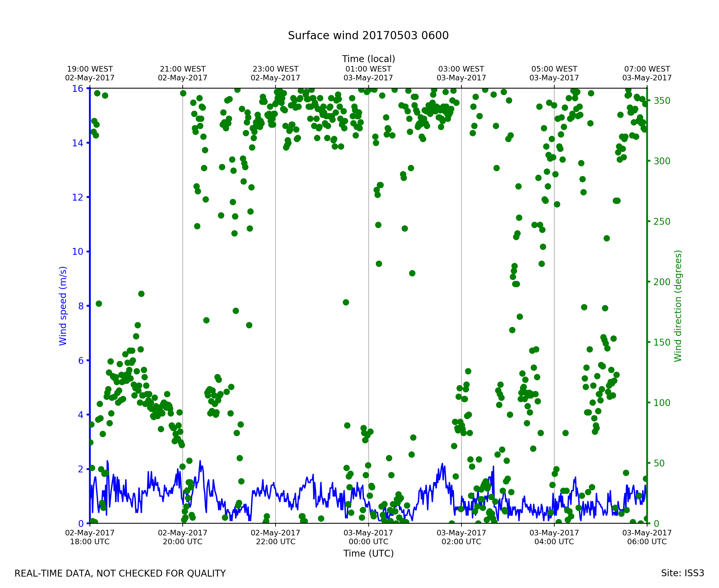719x588 pixels.
Task: Click the '23:00 WEST' top tick label
Action: point(276,69)
